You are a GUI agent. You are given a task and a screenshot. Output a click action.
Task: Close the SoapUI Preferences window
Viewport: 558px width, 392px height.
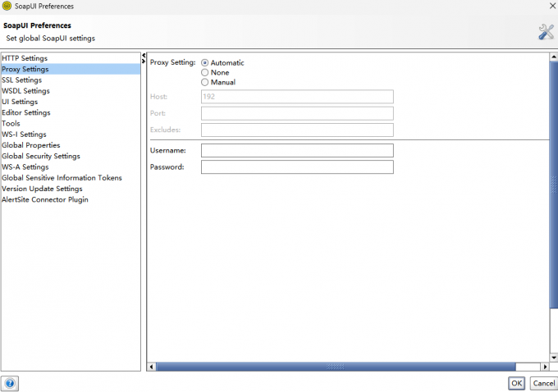point(552,6)
